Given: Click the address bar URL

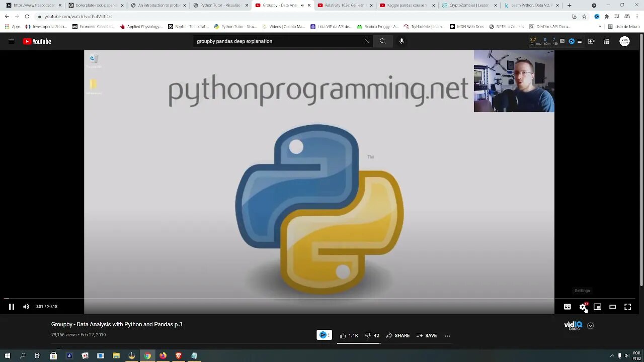Looking at the screenshot, I should pyautogui.click(x=78, y=16).
